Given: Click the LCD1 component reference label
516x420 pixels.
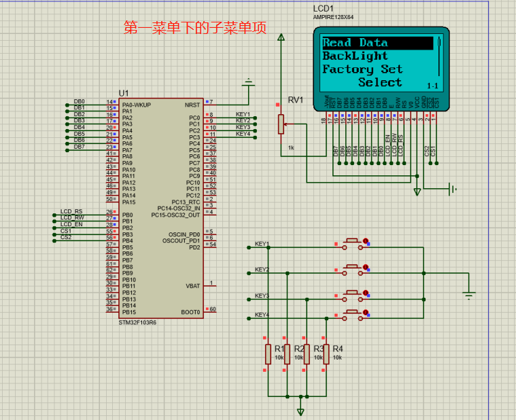Looking at the screenshot, I should [323, 9].
